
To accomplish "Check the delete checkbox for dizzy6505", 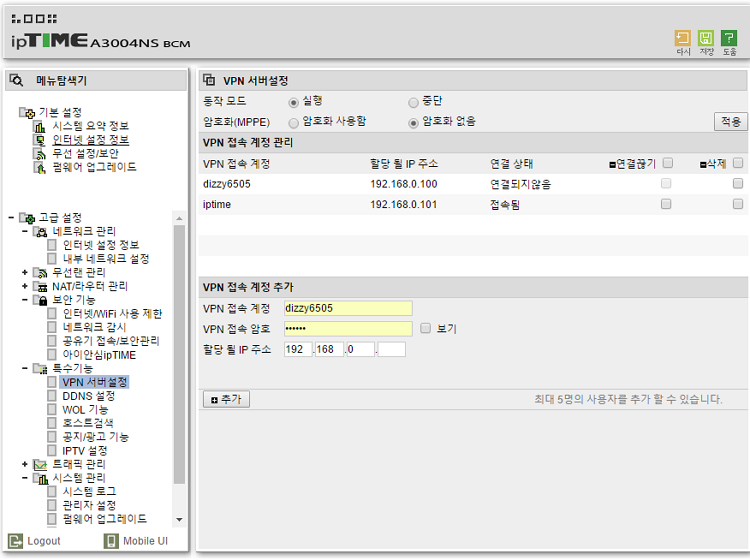I will coord(738,184).
